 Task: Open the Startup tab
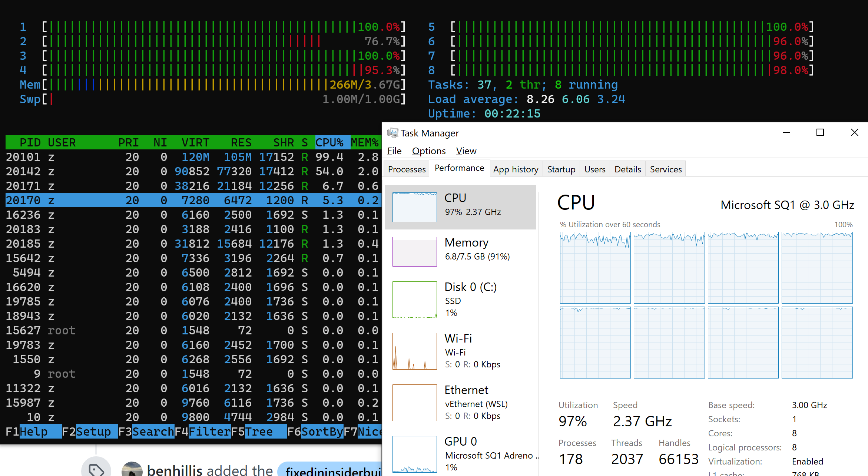click(x=561, y=169)
